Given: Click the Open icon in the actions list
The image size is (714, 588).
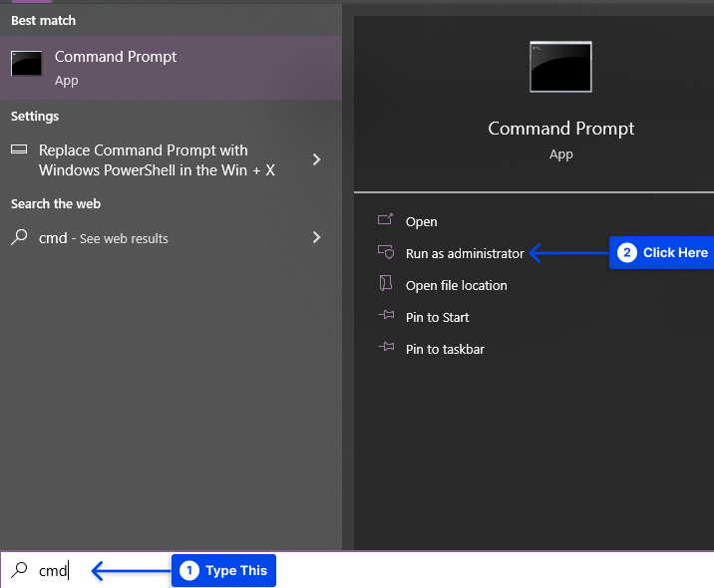Looking at the screenshot, I should [385, 220].
